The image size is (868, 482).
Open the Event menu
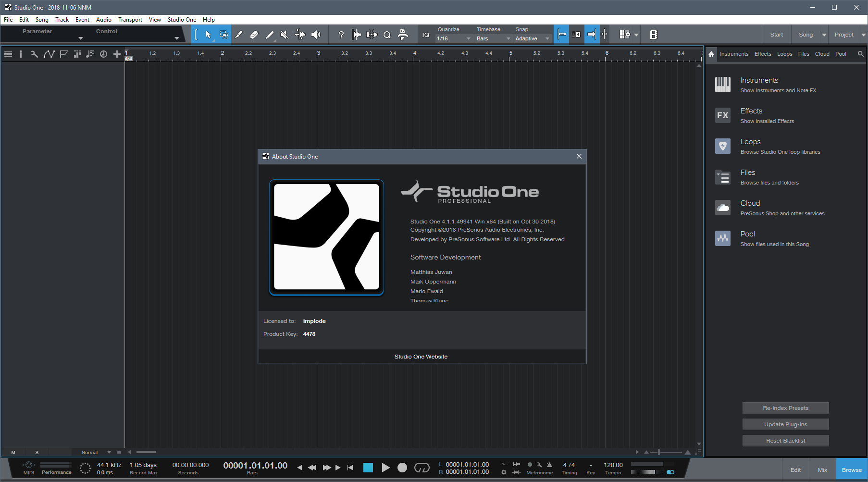[82, 20]
